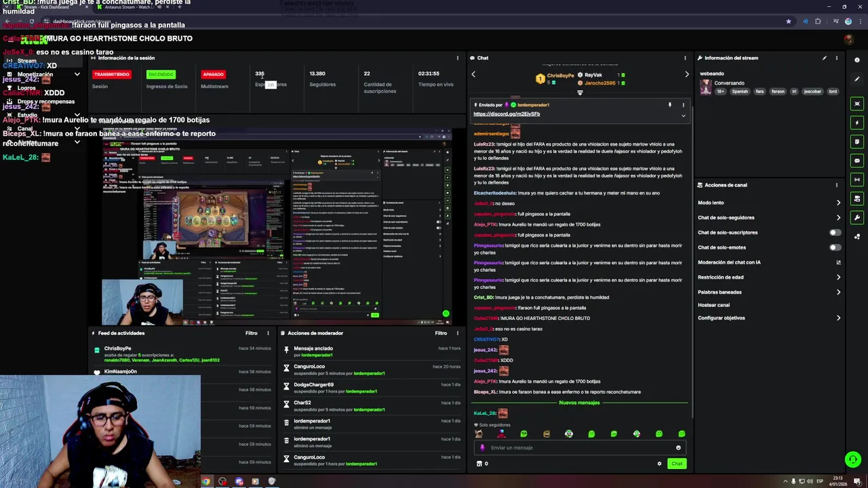
Task: Toggle the broadcast signal panel icon in sidebar
Action: point(857,180)
